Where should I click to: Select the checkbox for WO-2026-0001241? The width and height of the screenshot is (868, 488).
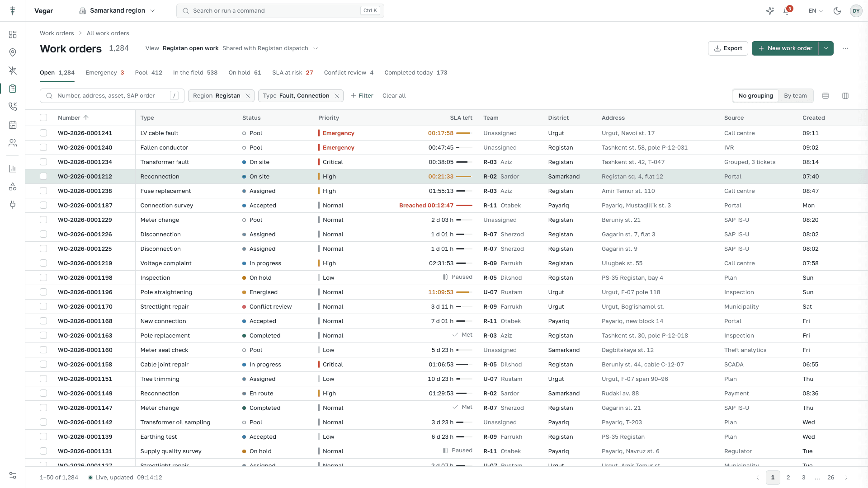click(43, 133)
